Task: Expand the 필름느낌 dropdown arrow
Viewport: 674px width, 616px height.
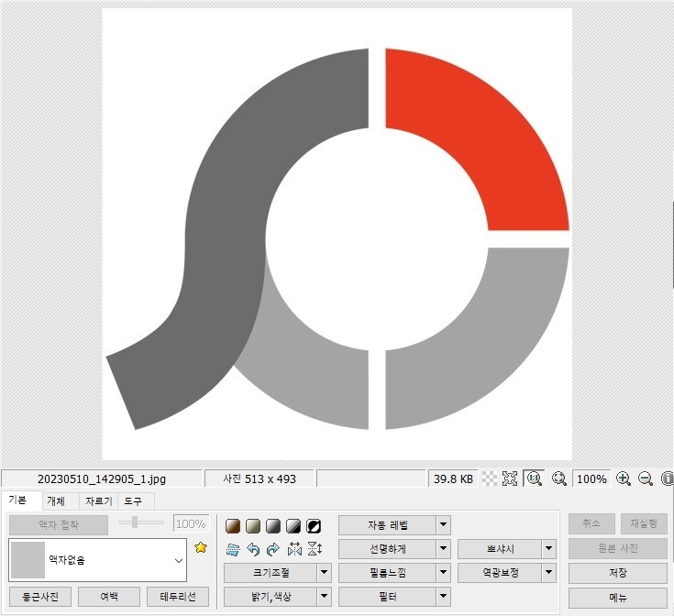Action: point(443,573)
